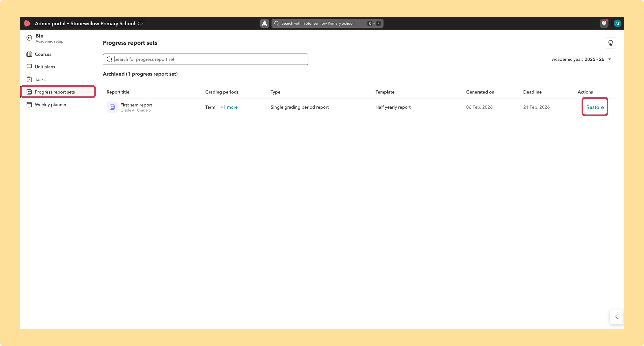Open Weekly planners in the sidebar
644x346 pixels.
[x=58, y=105]
